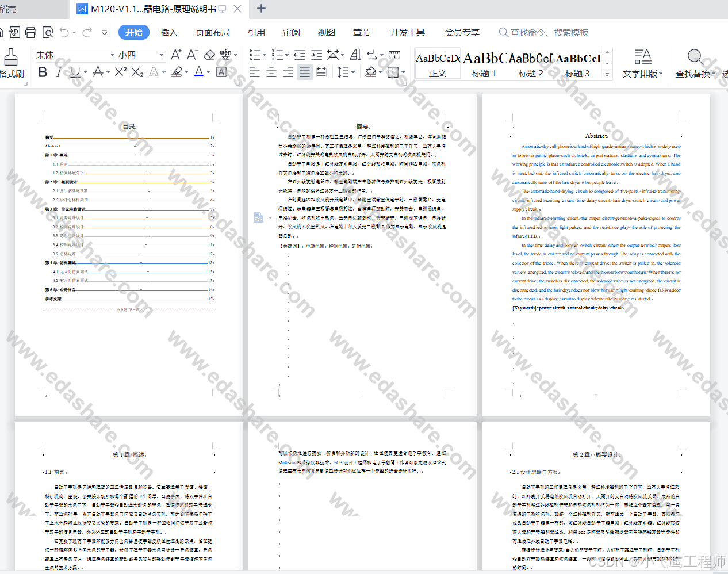Click the Superscript X² icon
Image resolution: width=728 pixels, height=574 pixels.
pos(120,72)
